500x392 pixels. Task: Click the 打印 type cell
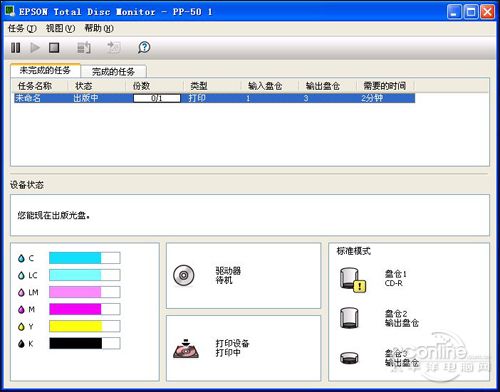point(197,98)
